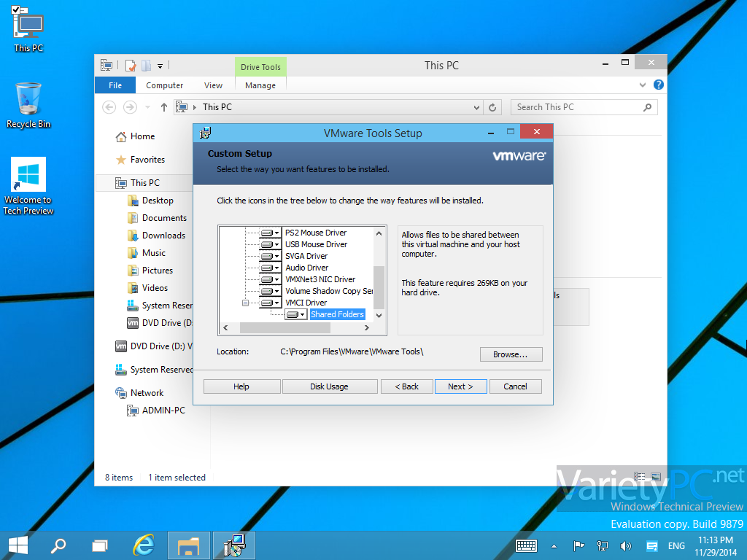
Task: Browse for install location
Action: (x=511, y=354)
